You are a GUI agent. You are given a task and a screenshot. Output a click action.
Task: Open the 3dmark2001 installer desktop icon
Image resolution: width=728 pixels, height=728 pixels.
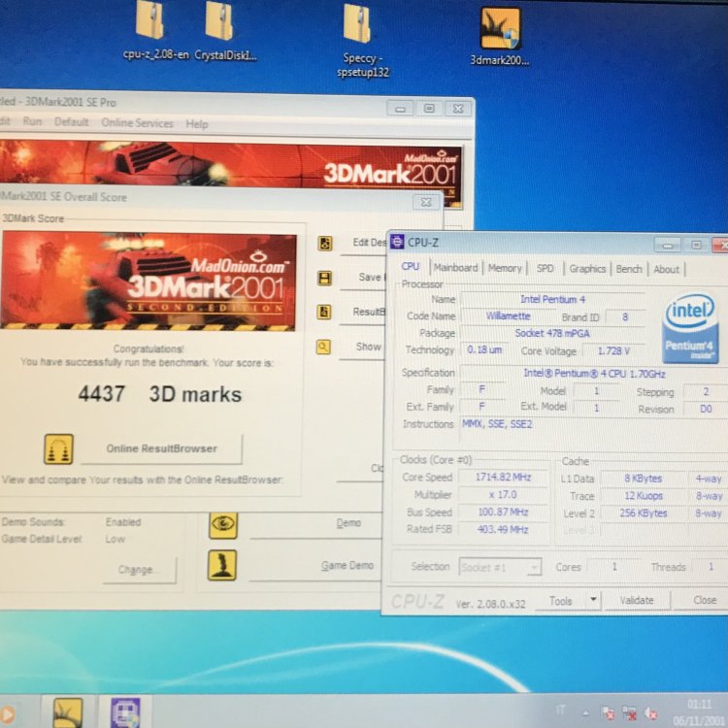(x=501, y=29)
